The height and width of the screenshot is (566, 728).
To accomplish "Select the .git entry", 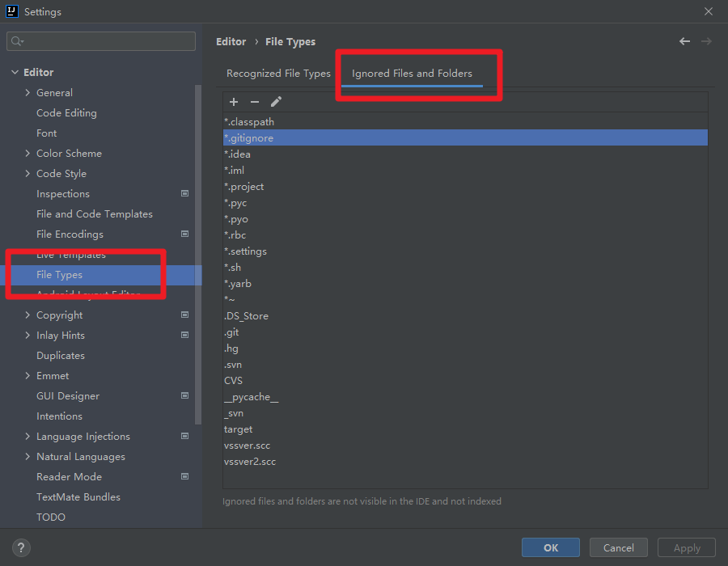I will [465, 332].
